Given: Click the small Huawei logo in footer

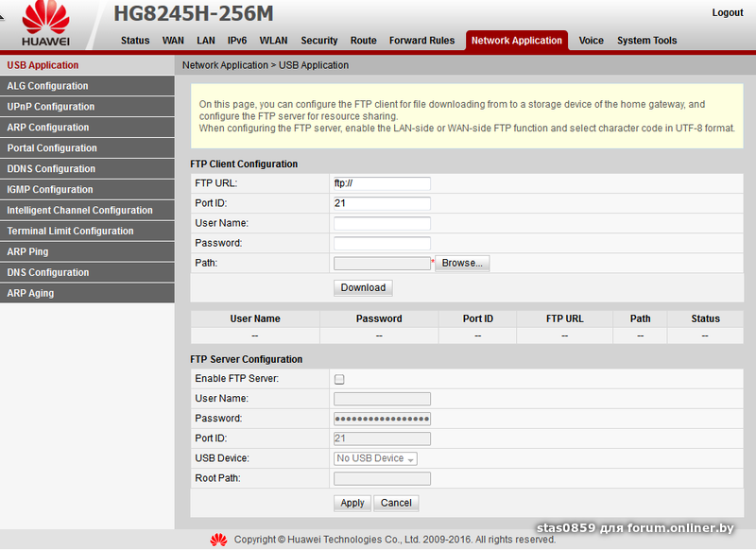Looking at the screenshot, I should coord(218,540).
